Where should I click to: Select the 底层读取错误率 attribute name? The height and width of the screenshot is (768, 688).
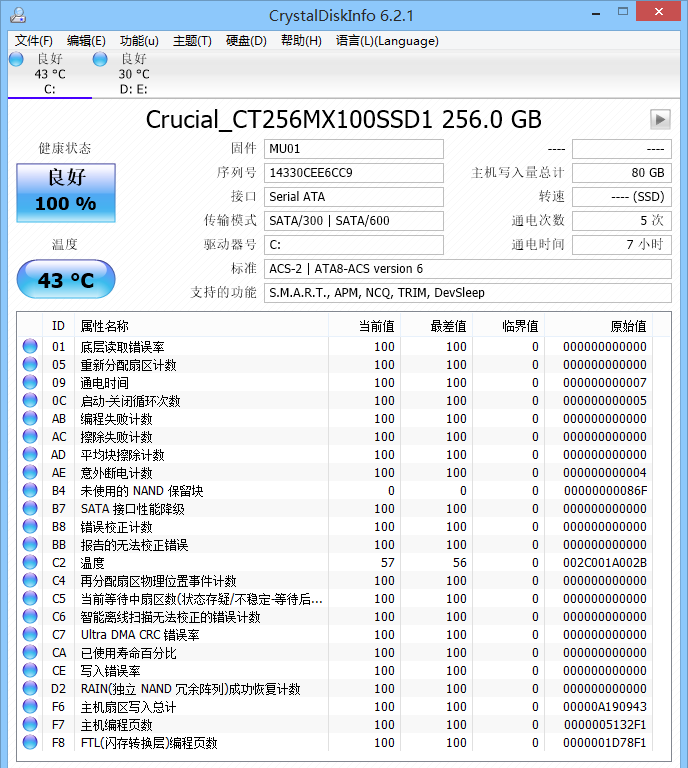coord(122,347)
